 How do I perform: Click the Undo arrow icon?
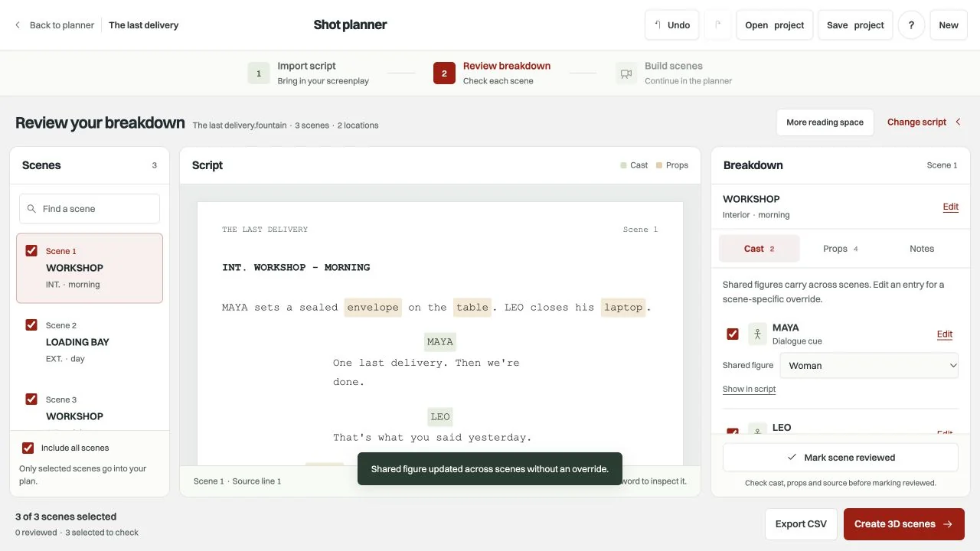click(x=658, y=25)
